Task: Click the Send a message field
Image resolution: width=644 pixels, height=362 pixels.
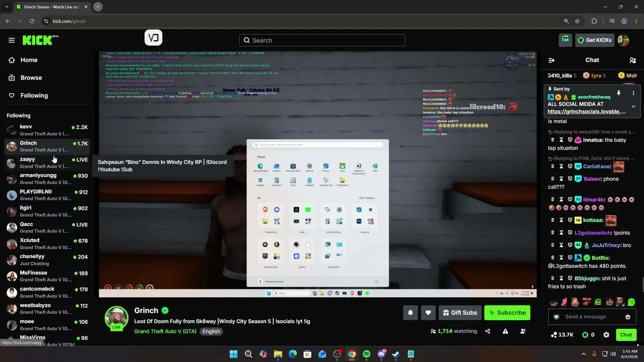Action: 592,317
